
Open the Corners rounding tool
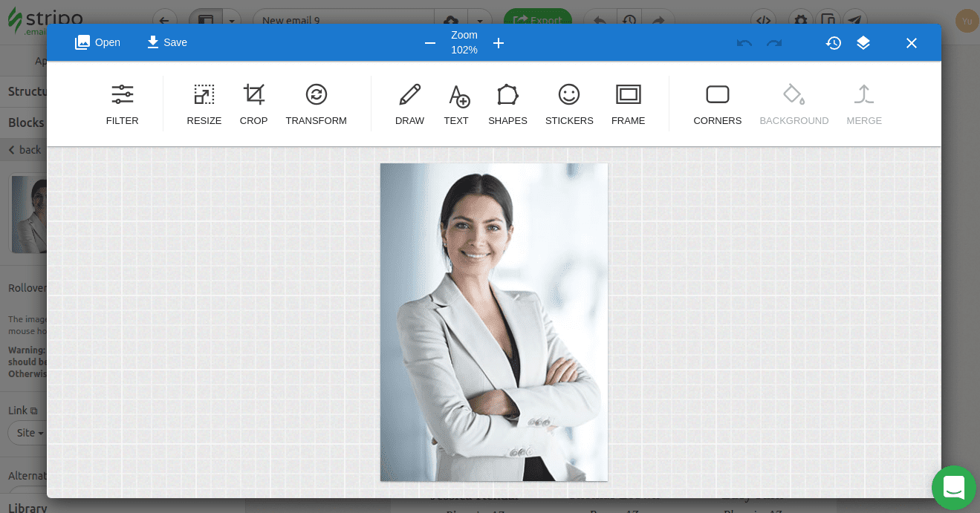(x=718, y=105)
